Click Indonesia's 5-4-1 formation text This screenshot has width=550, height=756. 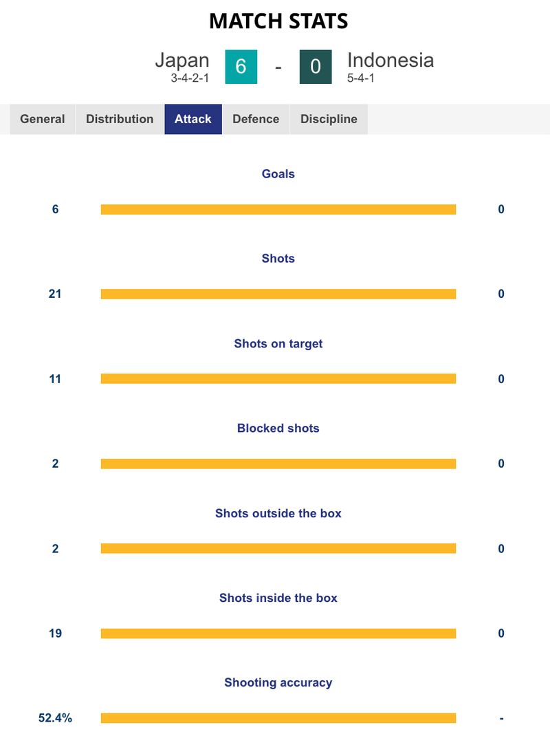360,78
